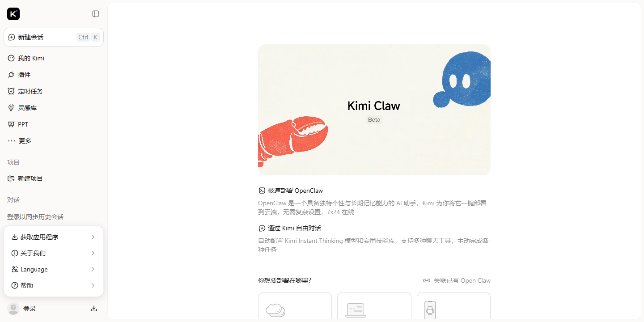
Task: Start a new chat with 新建会话
Action: click(x=54, y=37)
